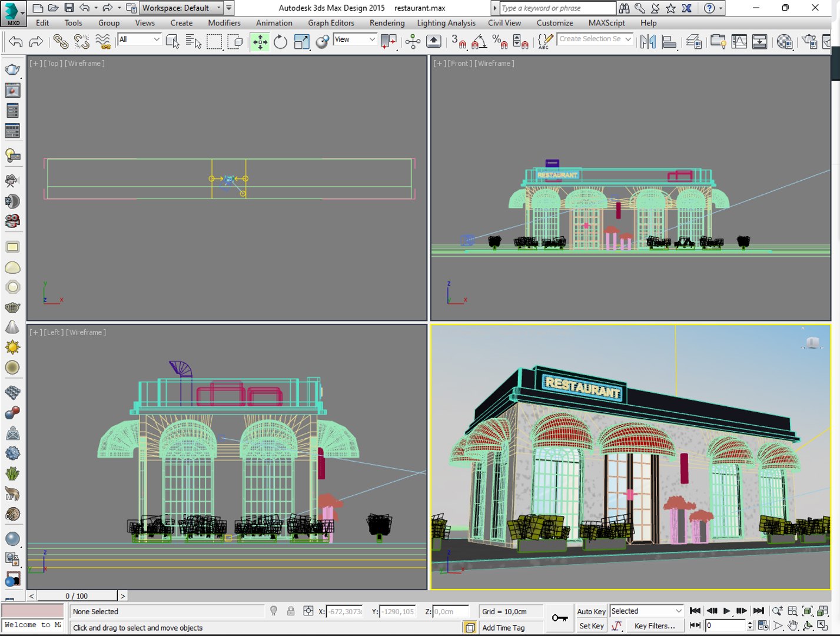Jump to the end of the animation
Viewport: 840px width, 636px height.
coord(759,611)
